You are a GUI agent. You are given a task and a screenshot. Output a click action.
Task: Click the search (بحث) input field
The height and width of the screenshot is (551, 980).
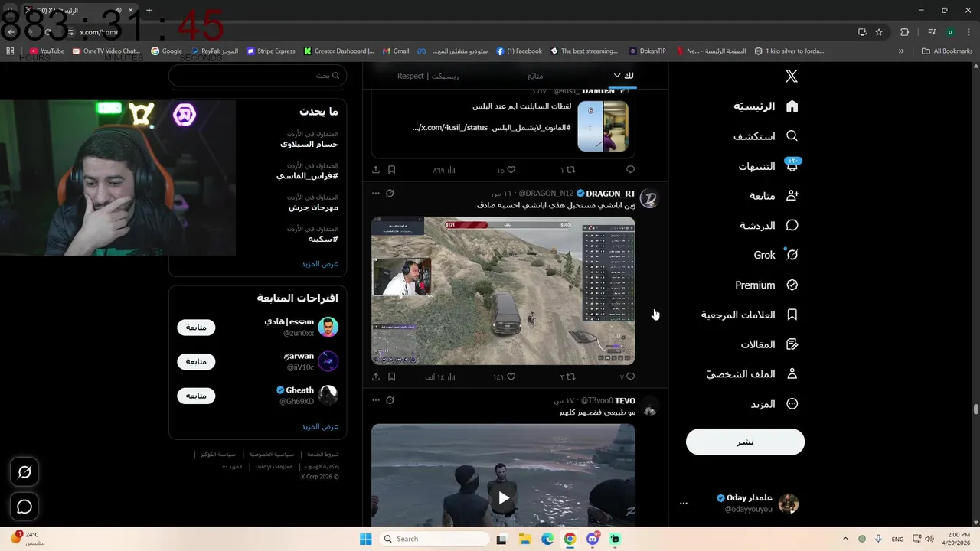click(257, 76)
